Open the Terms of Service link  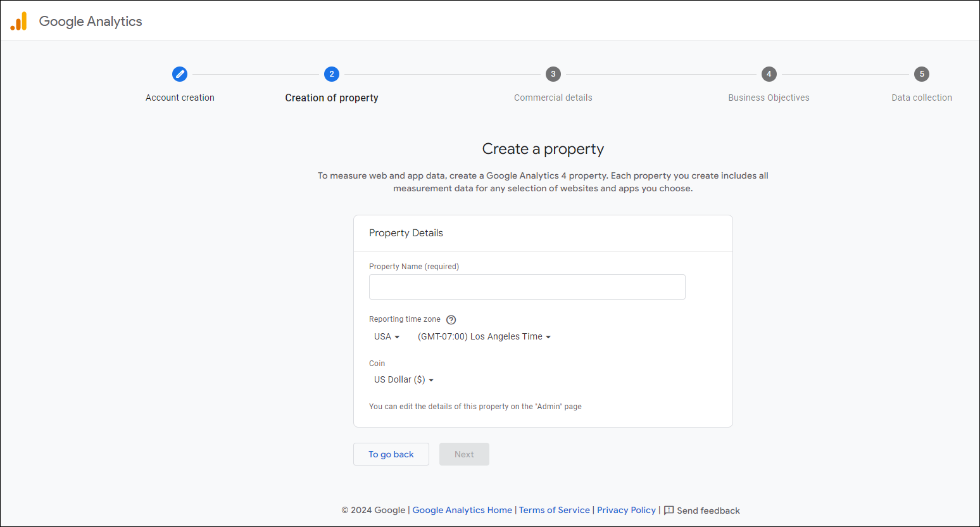pos(554,511)
